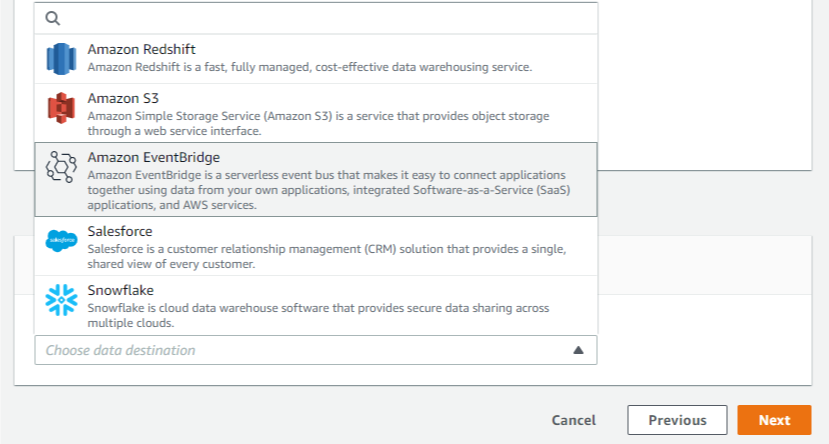Screen dimensions: 829x444
Task: Collapse the data destination dropdown arrow
Action: (578, 350)
